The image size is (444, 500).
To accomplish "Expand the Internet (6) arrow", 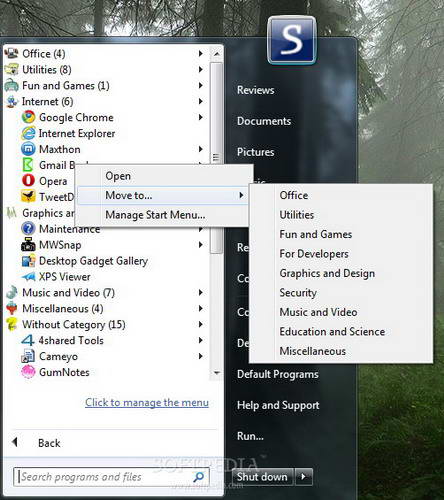I will (x=201, y=101).
